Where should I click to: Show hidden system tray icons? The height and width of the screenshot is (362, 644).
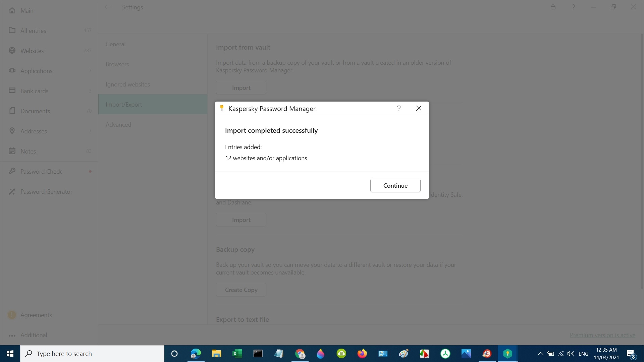540,354
